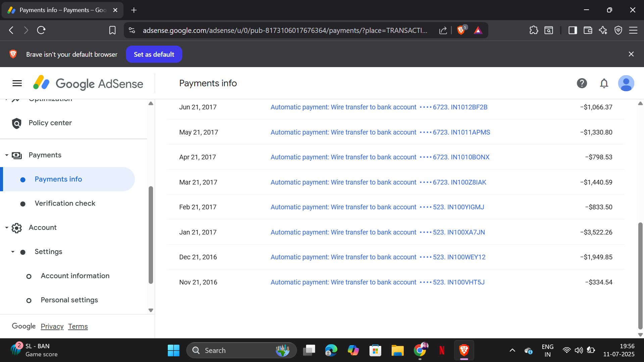Collapse the Payments section arrow
The width and height of the screenshot is (644, 362).
coord(7,155)
